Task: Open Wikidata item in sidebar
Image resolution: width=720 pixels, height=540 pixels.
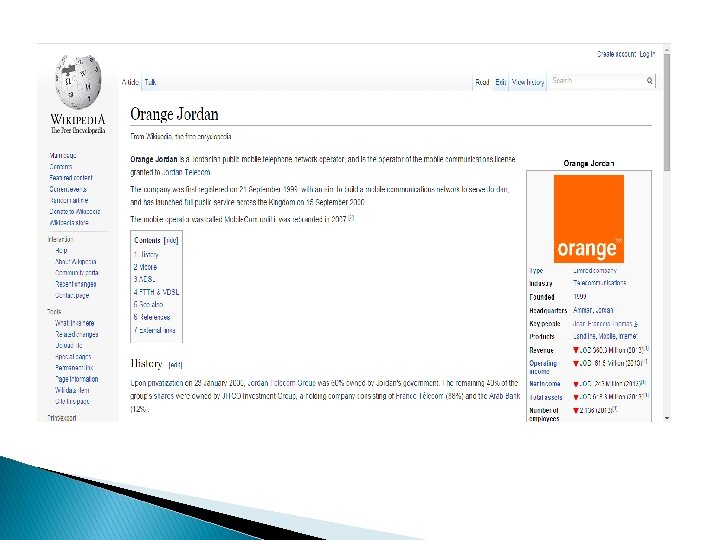Action: (x=72, y=390)
